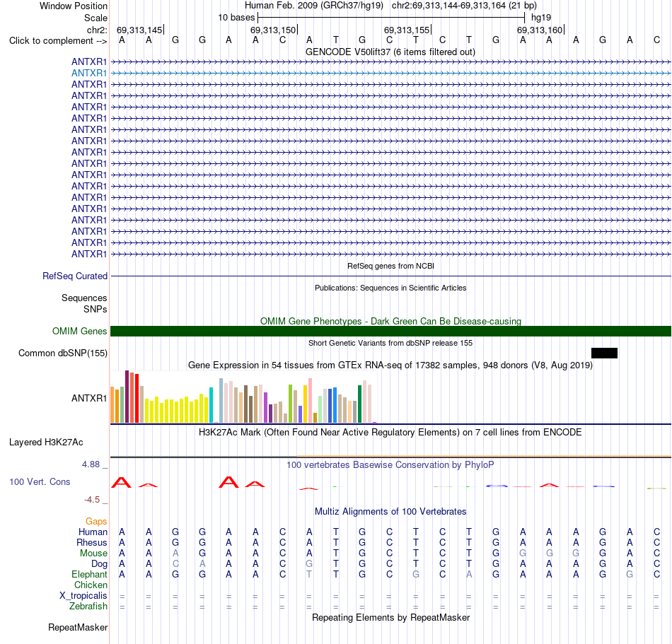
Task: Select the Window Position label
Action: (74, 6)
